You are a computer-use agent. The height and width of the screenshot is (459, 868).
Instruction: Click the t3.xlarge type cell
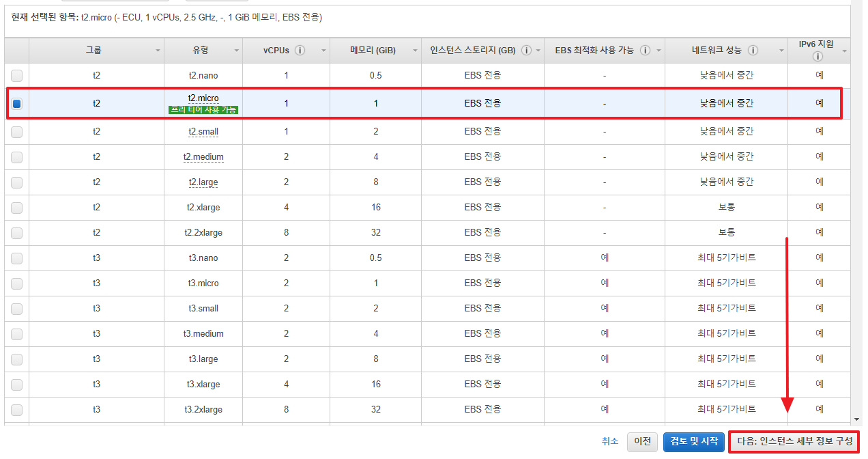tap(203, 385)
